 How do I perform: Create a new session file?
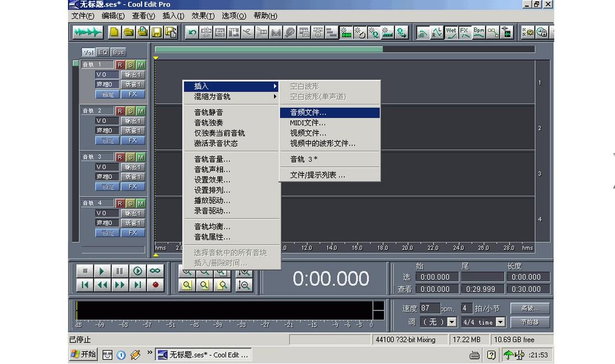[x=114, y=32]
